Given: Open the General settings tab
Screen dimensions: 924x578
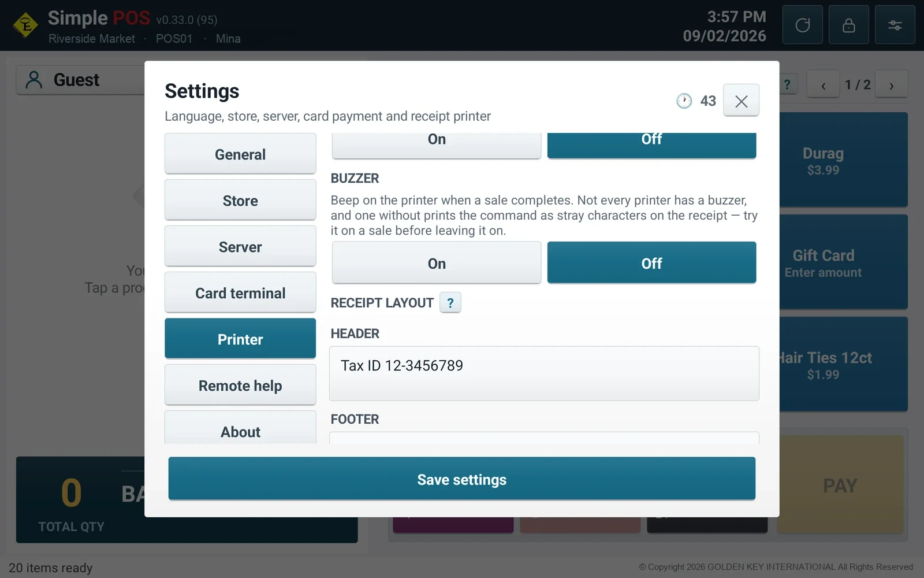Looking at the screenshot, I should click(240, 154).
